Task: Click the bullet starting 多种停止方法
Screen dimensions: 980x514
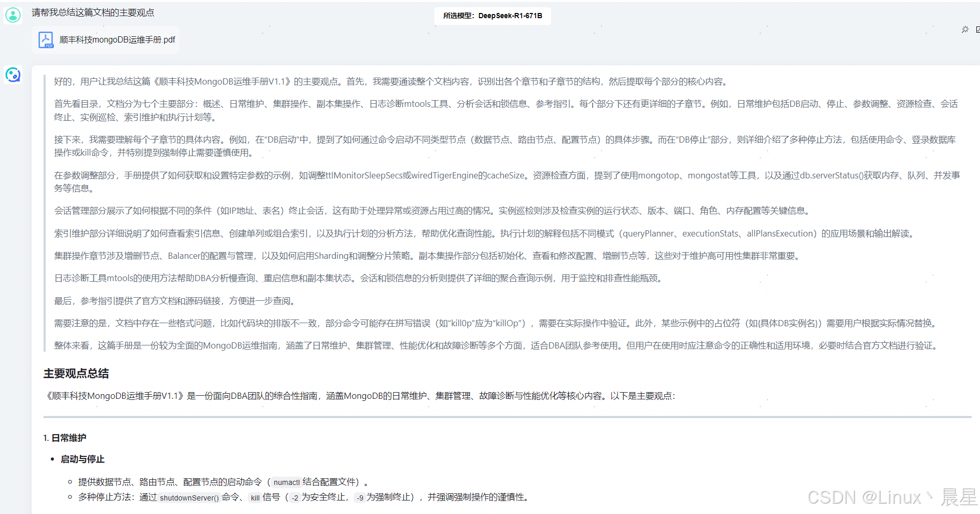Action: [305, 497]
